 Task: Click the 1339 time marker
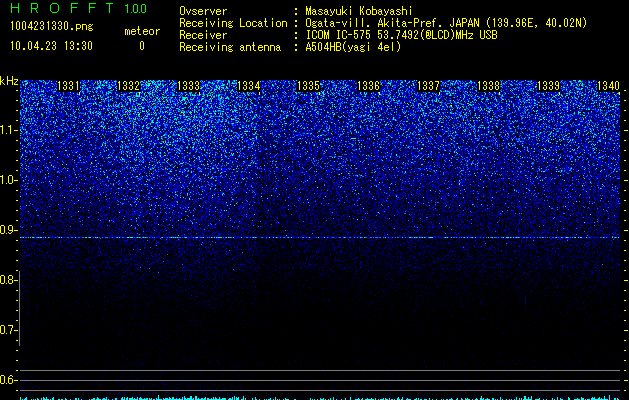click(548, 86)
